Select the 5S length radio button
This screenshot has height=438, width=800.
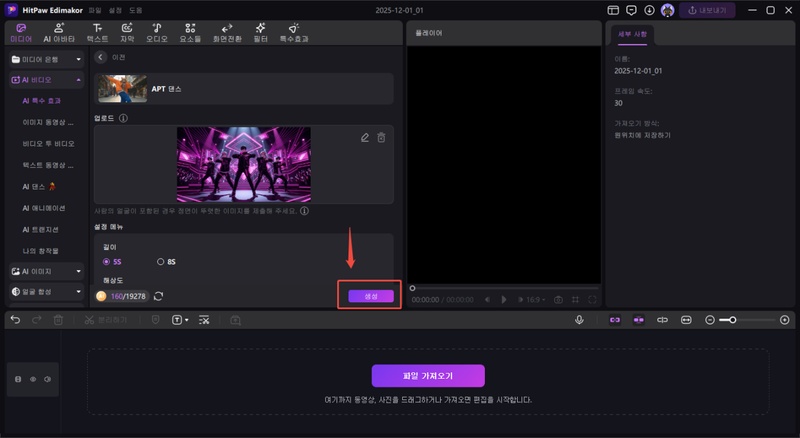106,262
